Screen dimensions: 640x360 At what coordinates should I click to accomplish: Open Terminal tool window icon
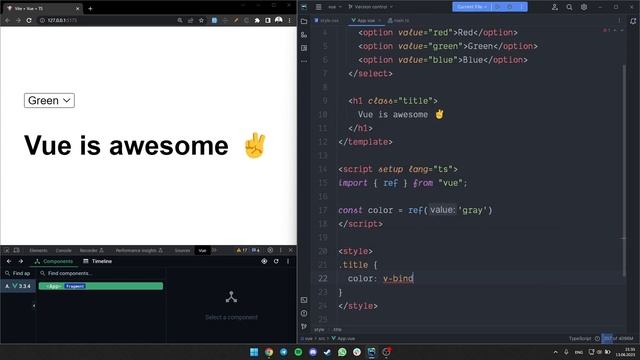[304, 300]
